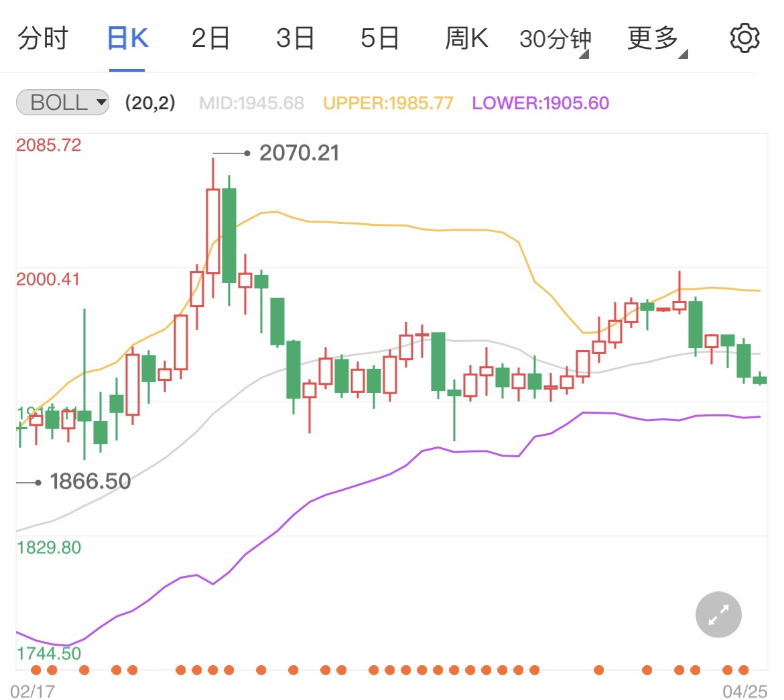
Task: Select the 2070.21 peak price marker
Action: point(299,153)
